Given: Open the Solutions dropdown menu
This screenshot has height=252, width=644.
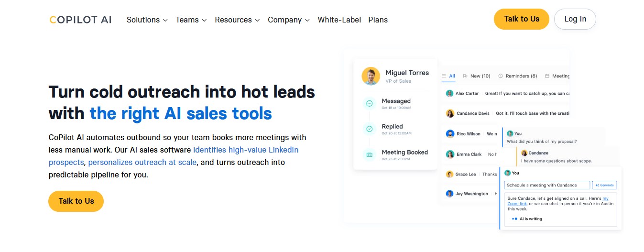Looking at the screenshot, I should coord(147,20).
